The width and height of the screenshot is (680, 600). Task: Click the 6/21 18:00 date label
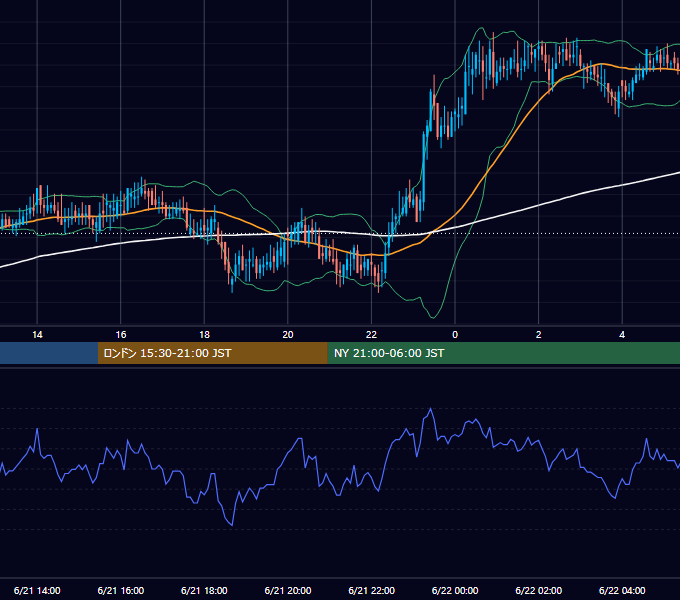(x=204, y=590)
